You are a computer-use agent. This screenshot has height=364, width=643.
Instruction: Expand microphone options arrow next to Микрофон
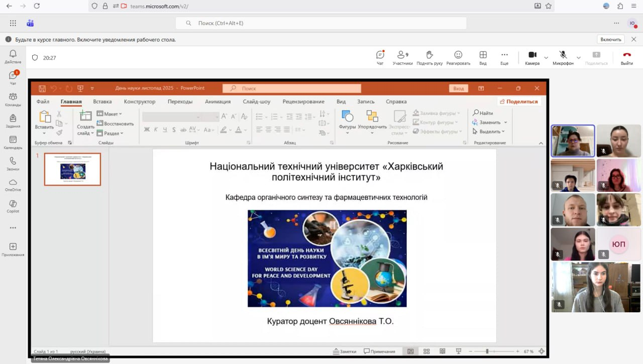[x=578, y=58]
